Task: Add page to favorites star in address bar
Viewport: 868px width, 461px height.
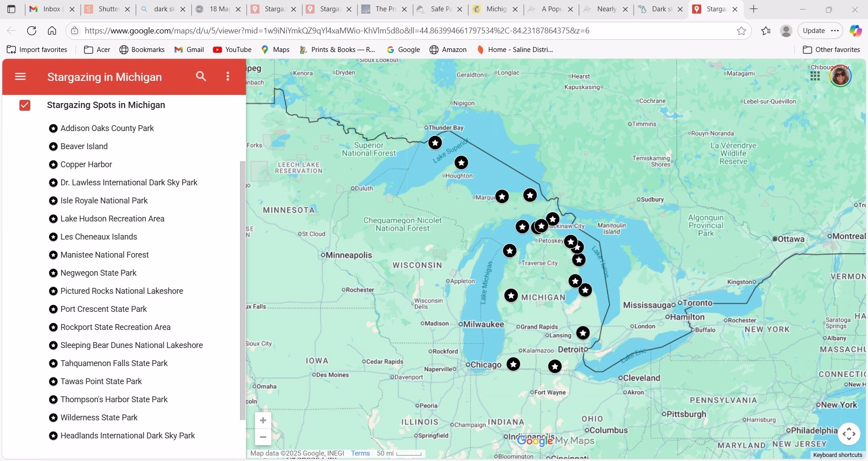Action: [741, 31]
